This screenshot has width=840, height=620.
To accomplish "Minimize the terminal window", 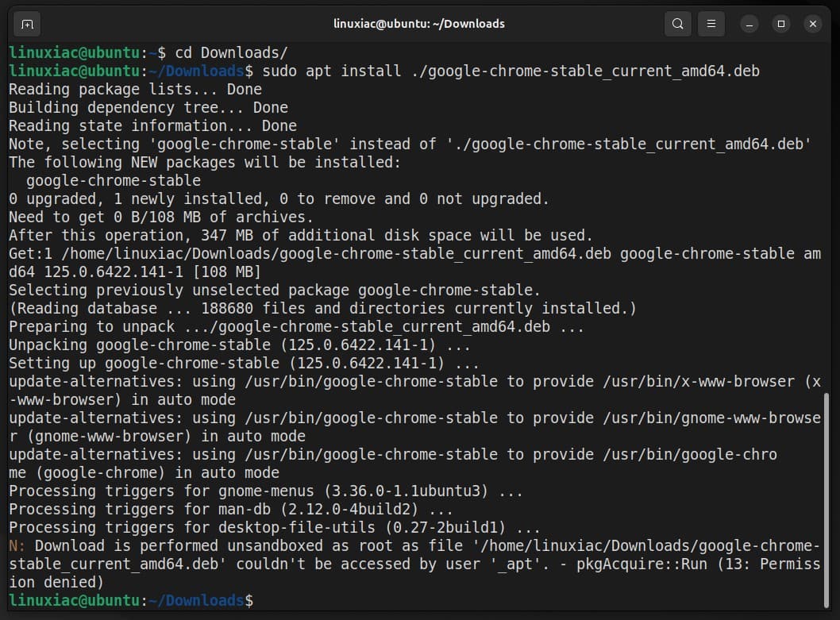I will 749,24.
